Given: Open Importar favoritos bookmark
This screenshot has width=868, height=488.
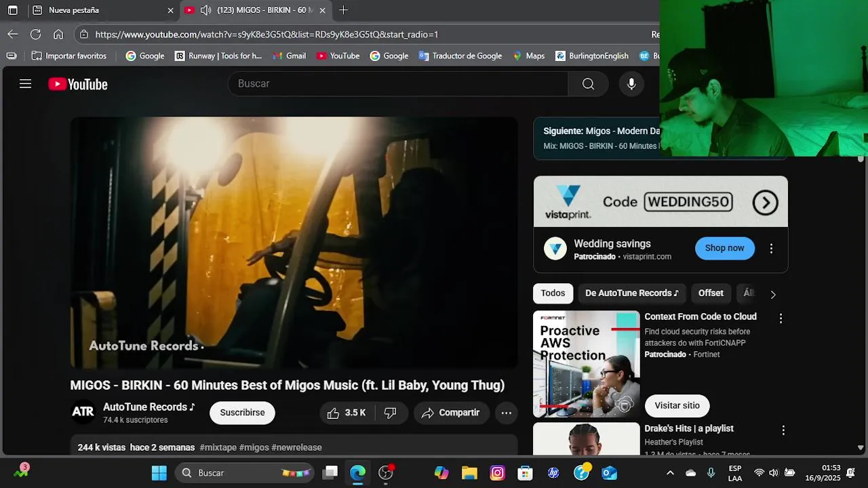Looking at the screenshot, I should pyautogui.click(x=69, y=56).
